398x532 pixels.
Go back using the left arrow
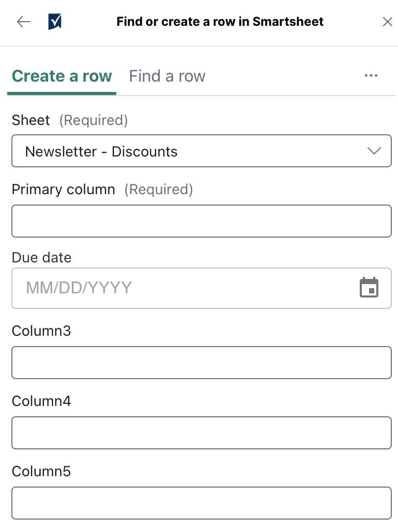23,22
